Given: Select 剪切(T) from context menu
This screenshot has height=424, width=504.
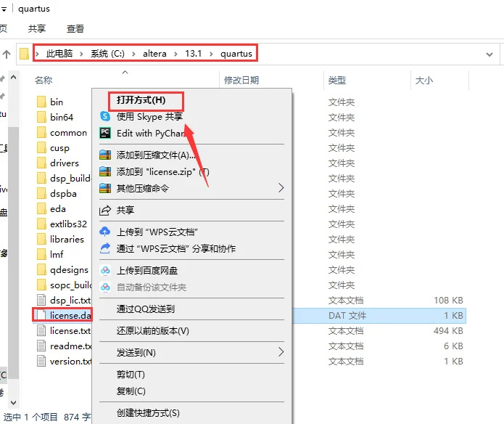Looking at the screenshot, I should pos(131,375).
